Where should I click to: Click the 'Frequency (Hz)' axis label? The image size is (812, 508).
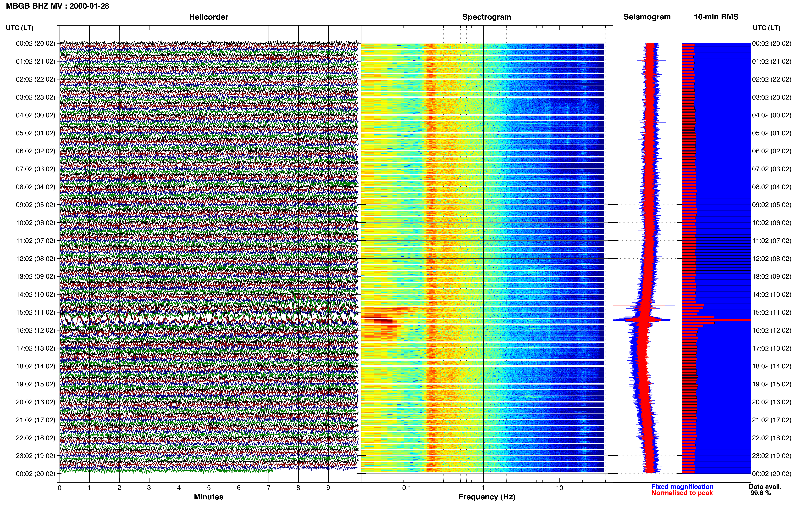[x=487, y=497]
